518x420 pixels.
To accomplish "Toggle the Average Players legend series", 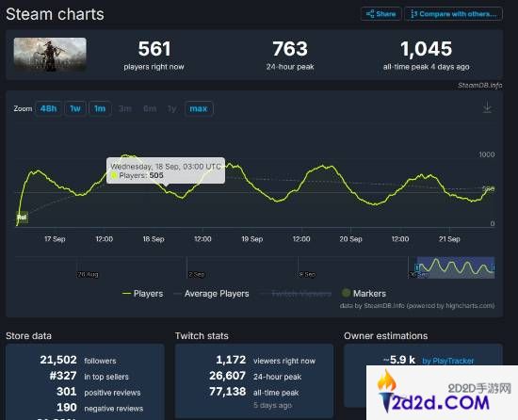I will coord(211,294).
